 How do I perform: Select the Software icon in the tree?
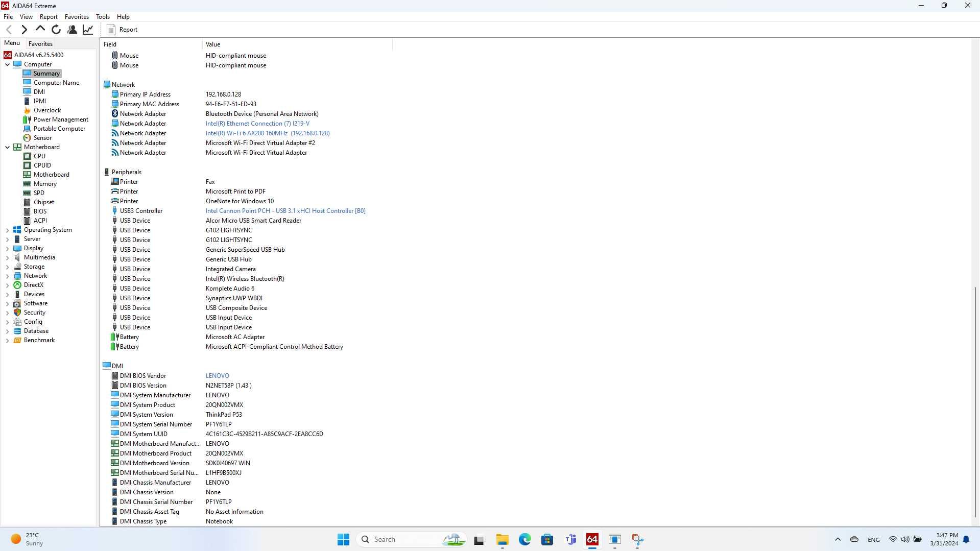pyautogui.click(x=17, y=303)
